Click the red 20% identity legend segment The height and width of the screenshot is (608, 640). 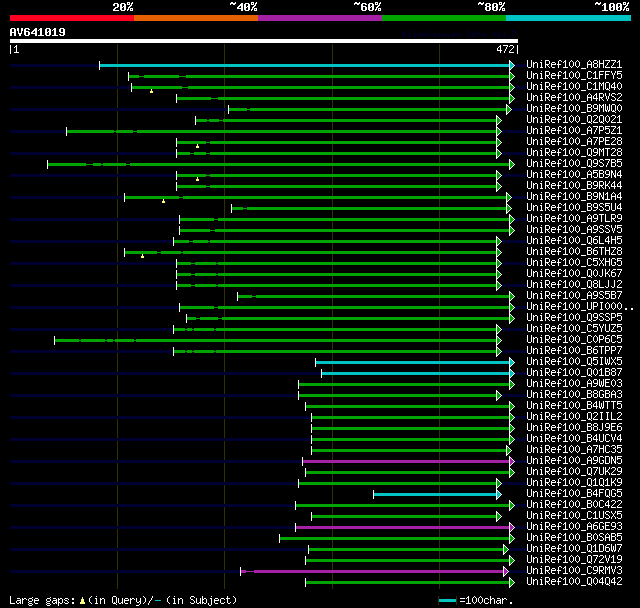[x=72, y=18]
